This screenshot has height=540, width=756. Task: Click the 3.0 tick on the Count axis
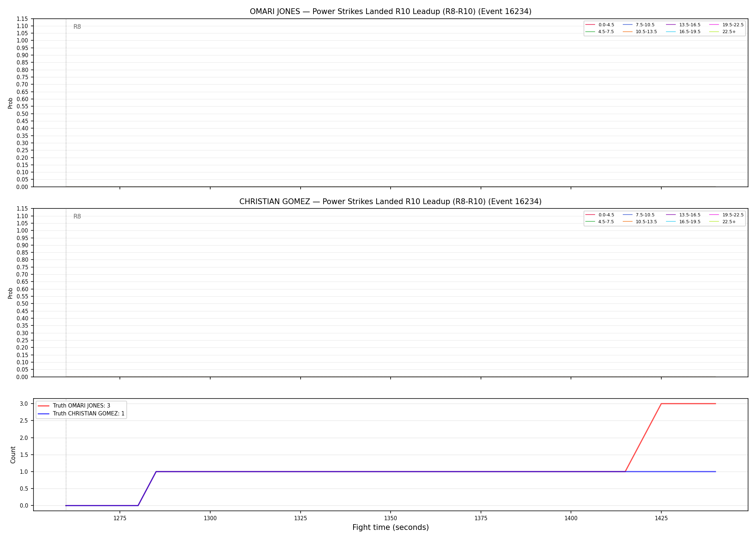point(24,404)
